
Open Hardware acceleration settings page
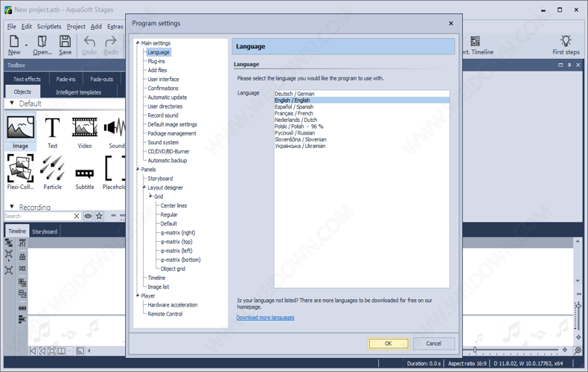172,305
